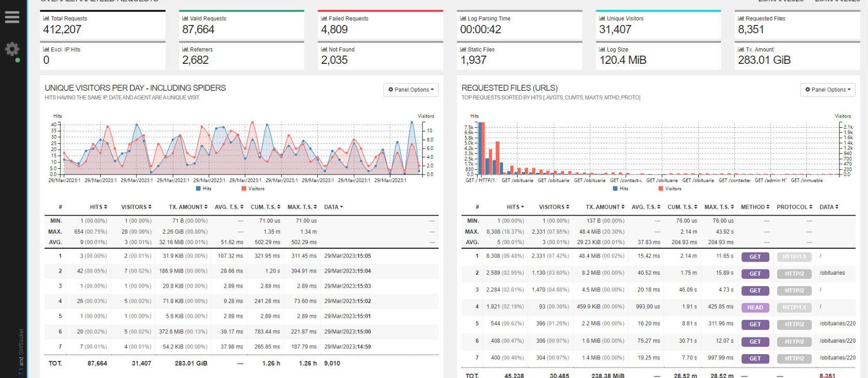Sort requested files by TX. AMOUNT column

[x=605, y=207]
